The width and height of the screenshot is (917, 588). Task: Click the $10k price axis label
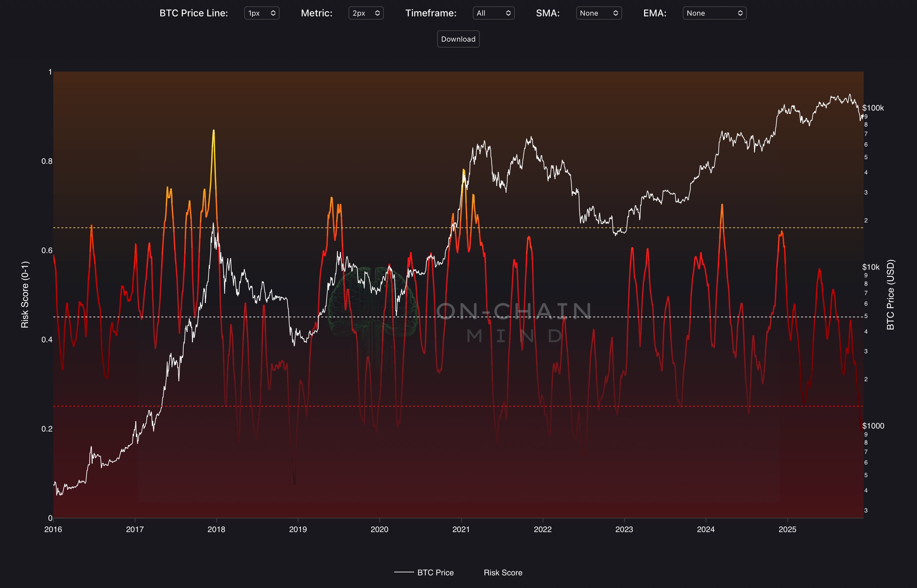point(870,267)
